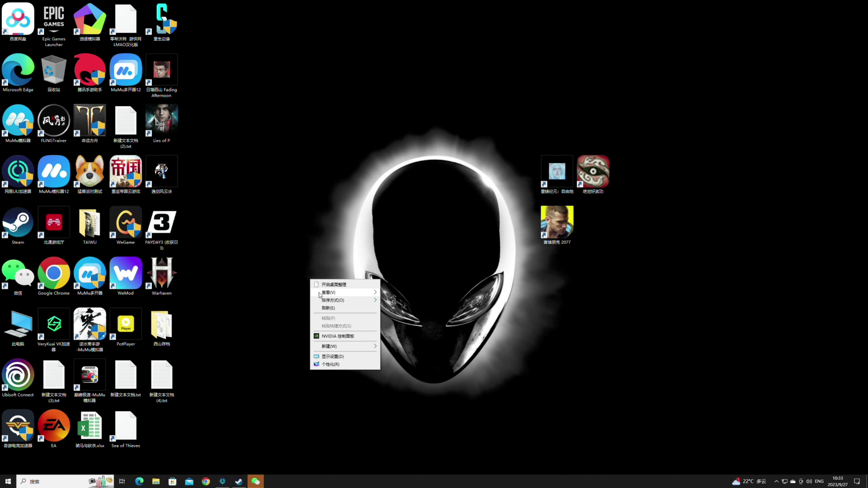Select the 猛兽派对测试 corgi icon
The width and height of the screenshot is (868, 488).
point(90,175)
